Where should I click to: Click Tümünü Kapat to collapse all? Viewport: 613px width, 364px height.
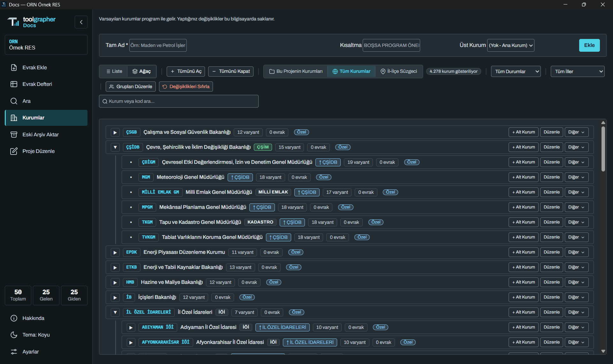(231, 71)
